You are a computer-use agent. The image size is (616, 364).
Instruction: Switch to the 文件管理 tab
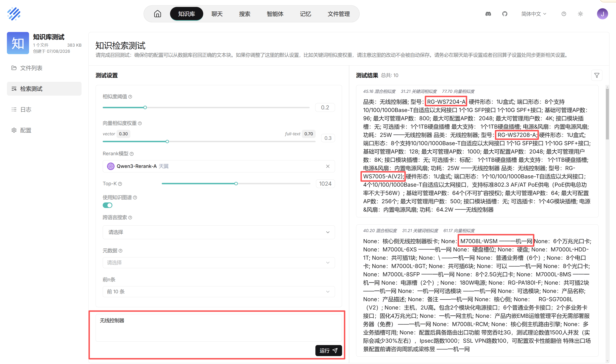[339, 14]
